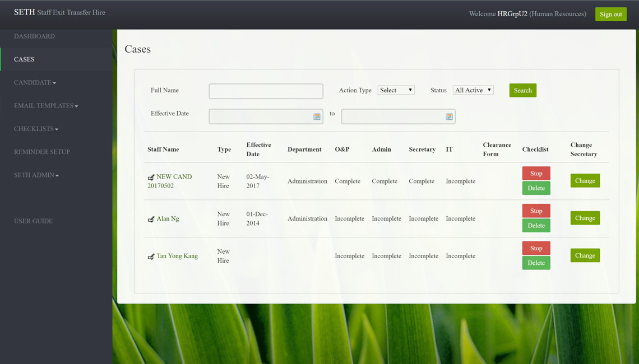Click 02-May-2017 effective date cell
The image size is (639, 364).
(257, 181)
